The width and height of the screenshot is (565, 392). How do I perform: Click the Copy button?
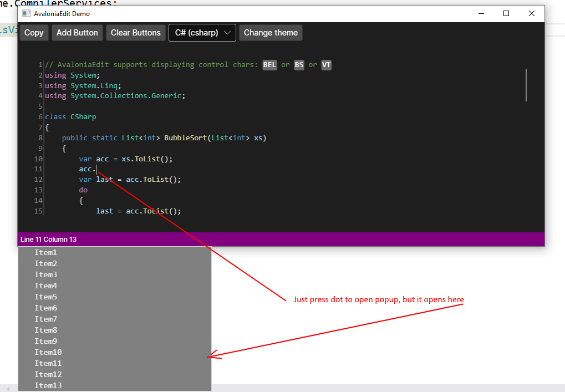point(34,33)
